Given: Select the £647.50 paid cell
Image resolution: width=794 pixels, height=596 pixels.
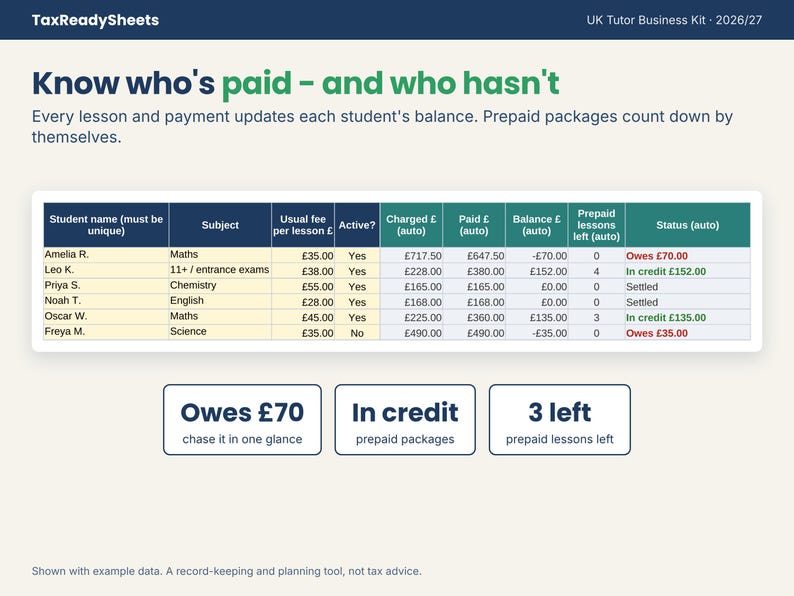Looking at the screenshot, I should click(474, 256).
